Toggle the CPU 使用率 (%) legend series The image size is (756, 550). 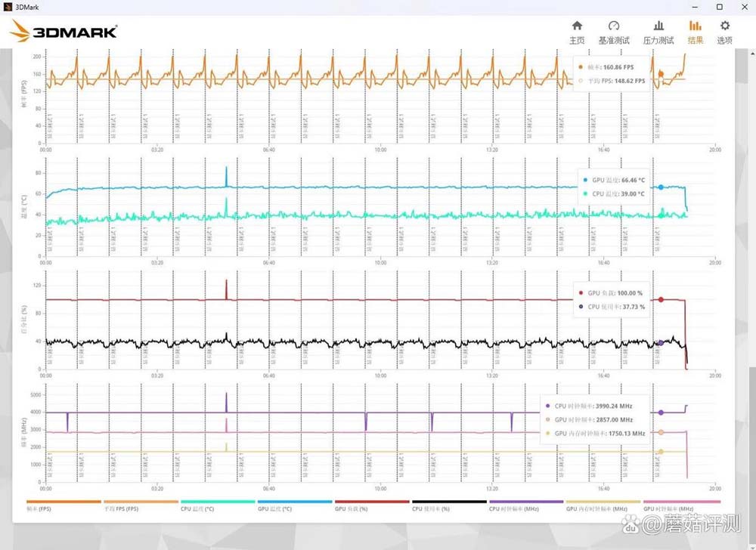coord(449,505)
